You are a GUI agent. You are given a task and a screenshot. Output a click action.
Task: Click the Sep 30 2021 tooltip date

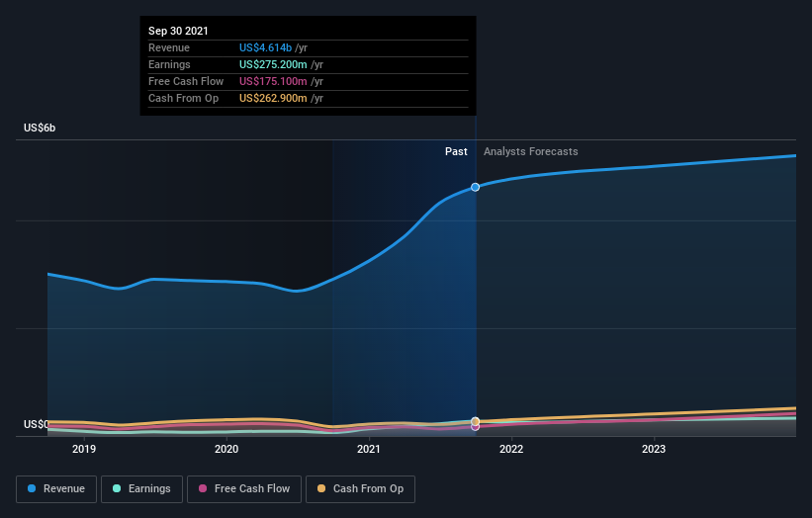pos(178,31)
